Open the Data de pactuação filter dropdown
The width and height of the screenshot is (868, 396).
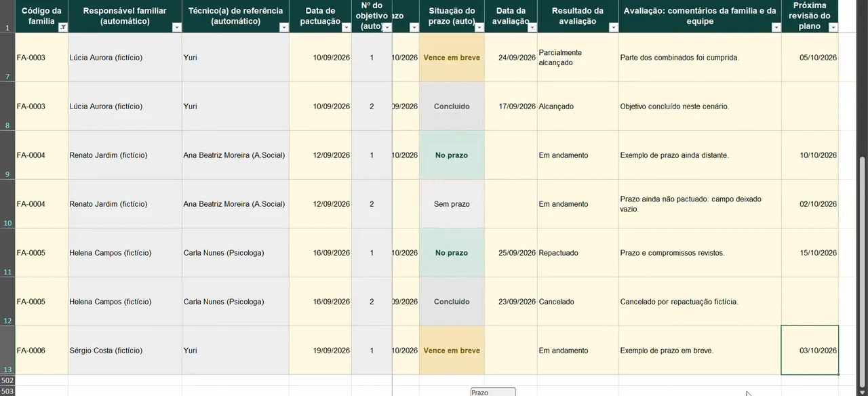347,28
